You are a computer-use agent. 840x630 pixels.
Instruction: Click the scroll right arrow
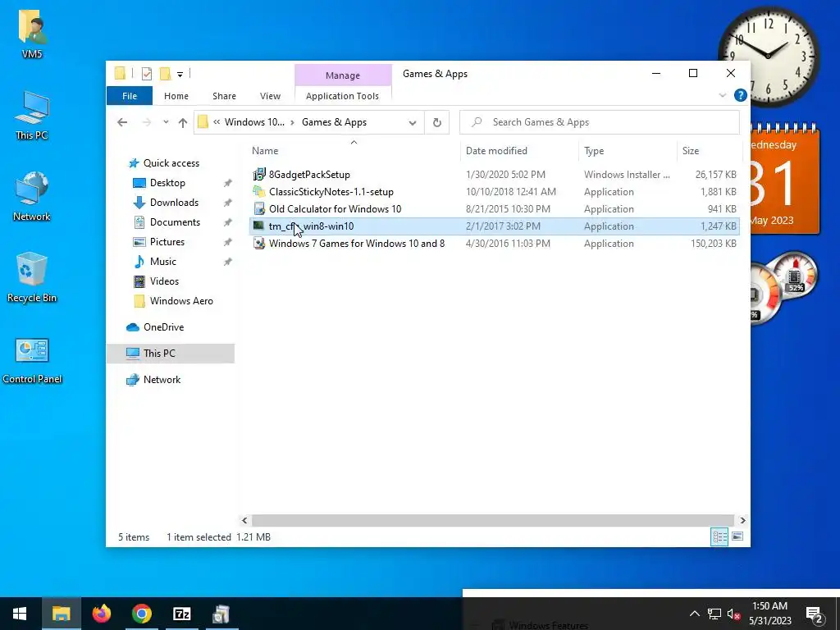742,521
